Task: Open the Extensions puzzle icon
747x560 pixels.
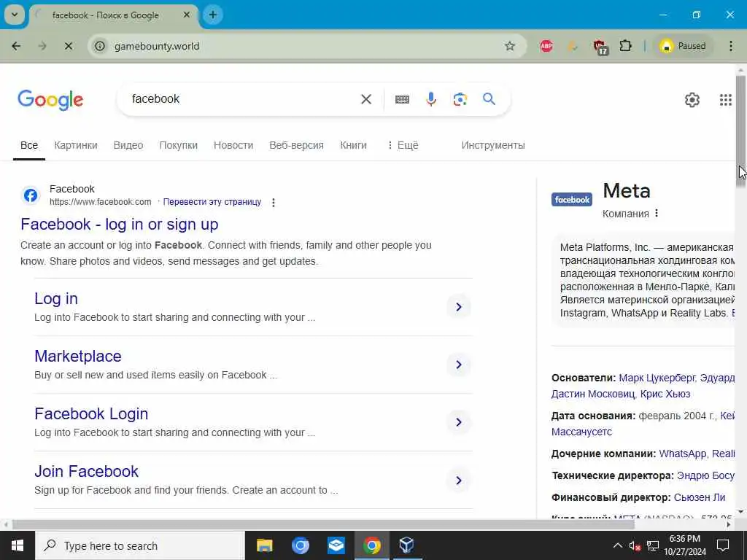Action: (x=625, y=46)
